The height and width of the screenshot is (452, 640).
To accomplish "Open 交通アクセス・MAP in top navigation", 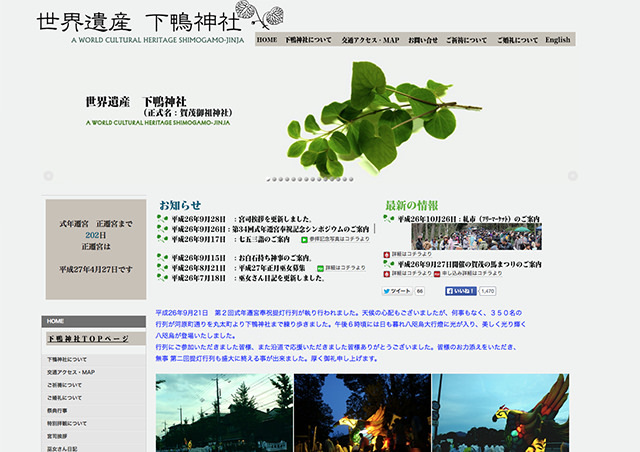I will pyautogui.click(x=370, y=40).
